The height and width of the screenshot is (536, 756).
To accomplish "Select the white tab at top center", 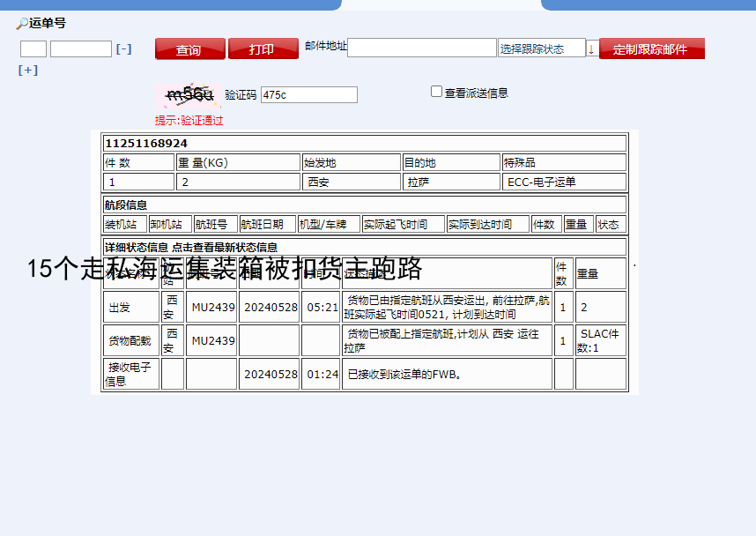I will point(441,4).
